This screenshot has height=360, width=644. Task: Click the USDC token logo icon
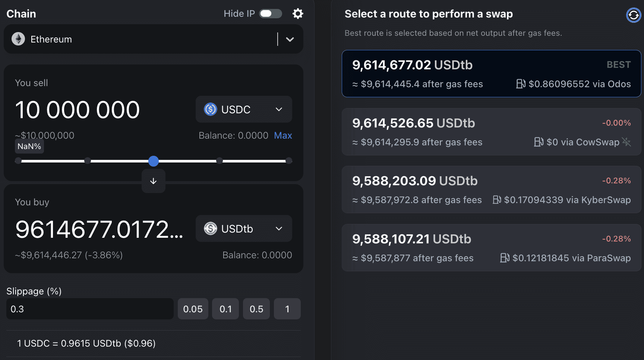coord(210,110)
